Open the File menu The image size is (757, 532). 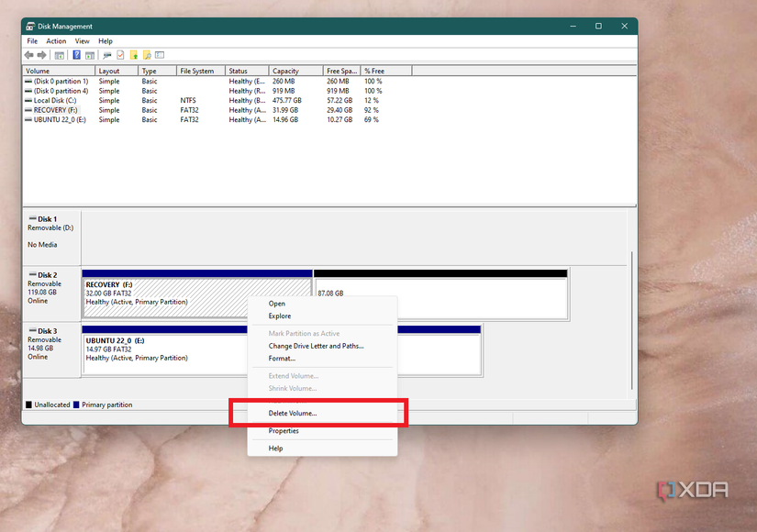coord(32,40)
